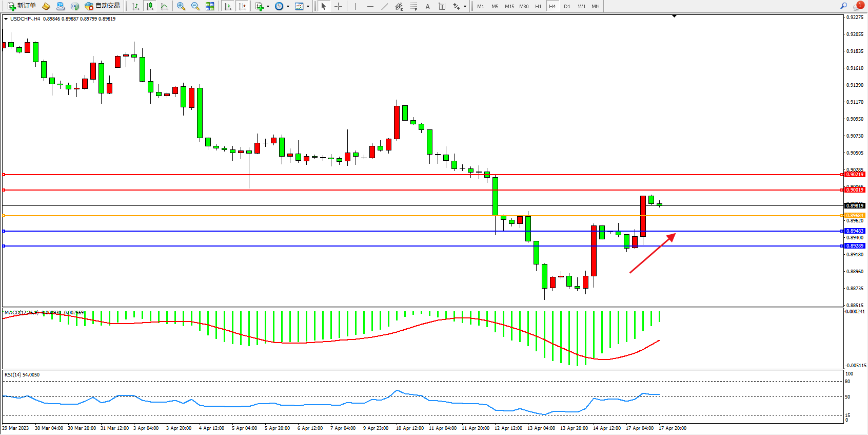Select the crosshair tool
This screenshot has height=435, width=868.
pyautogui.click(x=339, y=6)
